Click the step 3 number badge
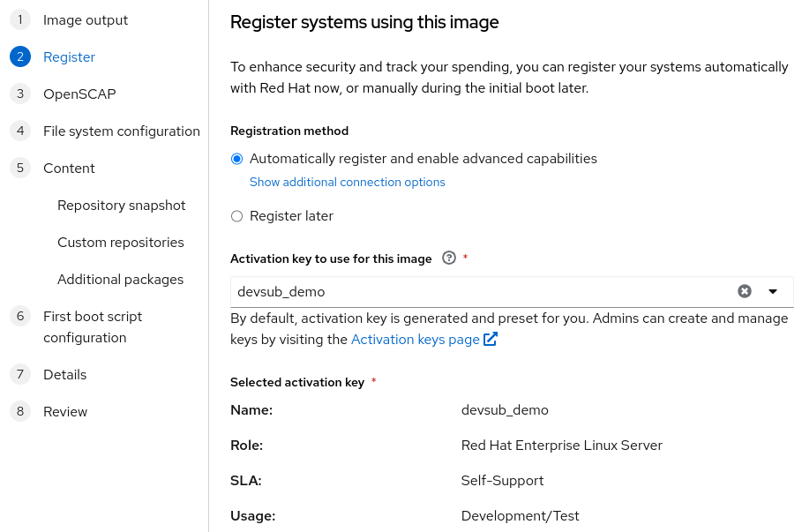802x532 pixels. [20, 94]
